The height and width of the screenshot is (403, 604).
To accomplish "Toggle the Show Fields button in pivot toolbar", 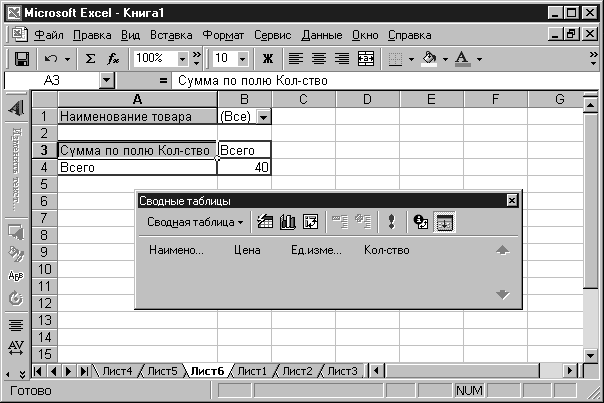I will point(443,222).
